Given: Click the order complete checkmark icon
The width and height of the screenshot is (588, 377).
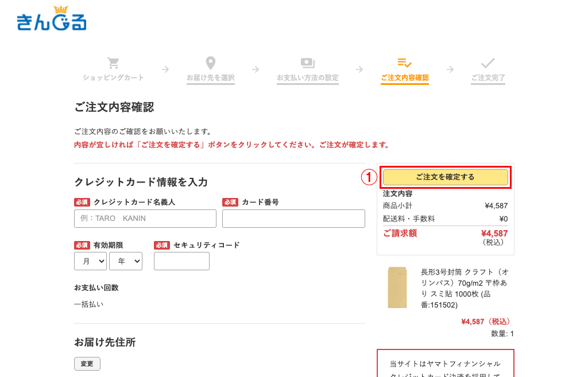Looking at the screenshot, I should [488, 63].
